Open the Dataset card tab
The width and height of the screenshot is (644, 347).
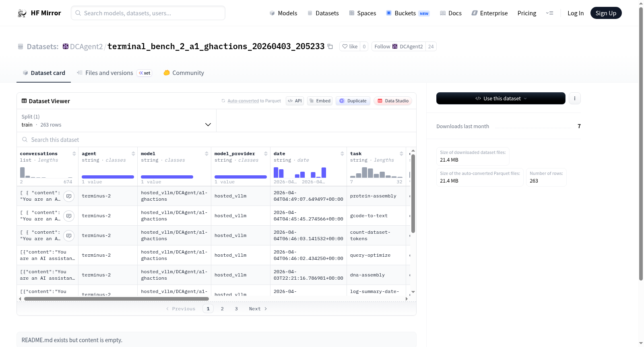(x=44, y=73)
